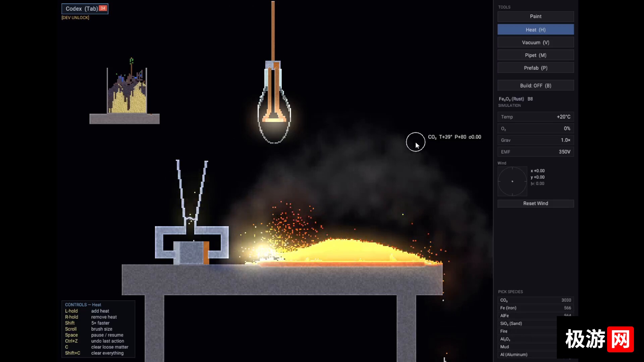Viewport: 644px width, 362px height.
Task: Click the "pause / resume" control hint
Action: (107, 335)
